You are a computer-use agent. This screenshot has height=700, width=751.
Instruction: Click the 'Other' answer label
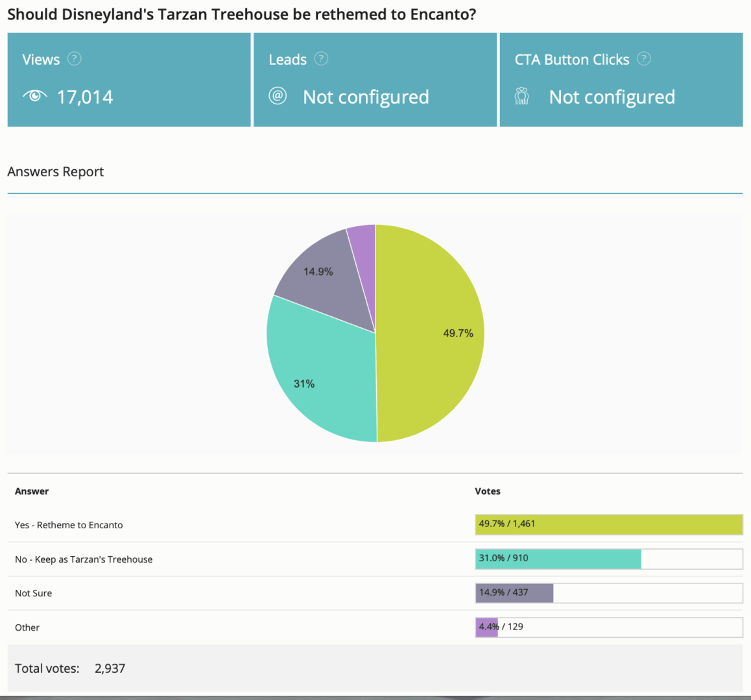coord(27,627)
